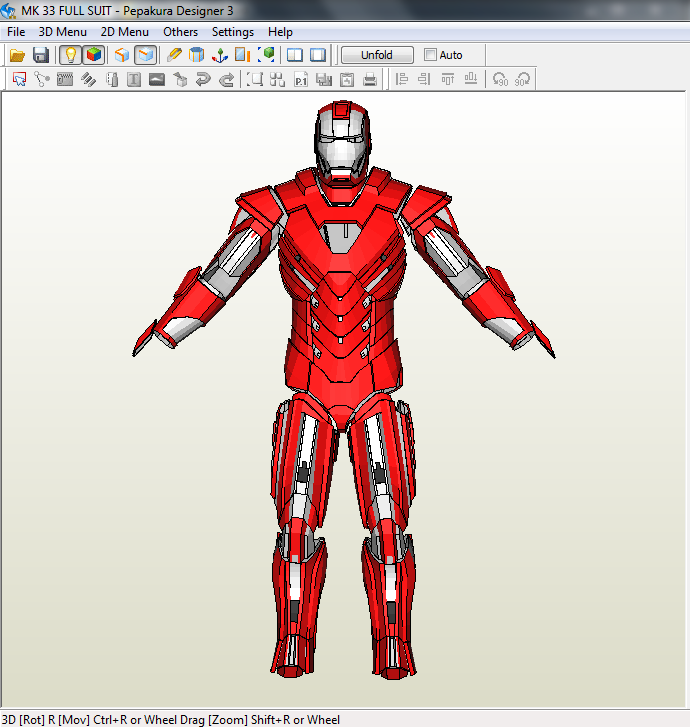Open the Help menu

(x=280, y=32)
